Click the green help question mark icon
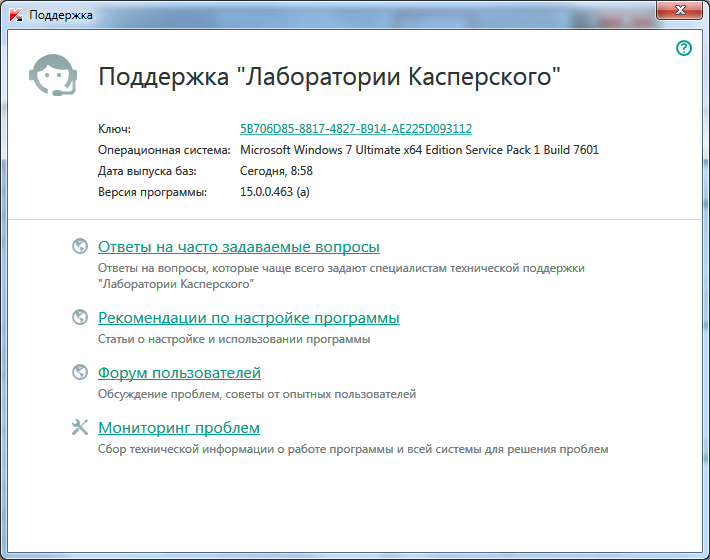Screen dimensions: 710x560 pos(684,48)
